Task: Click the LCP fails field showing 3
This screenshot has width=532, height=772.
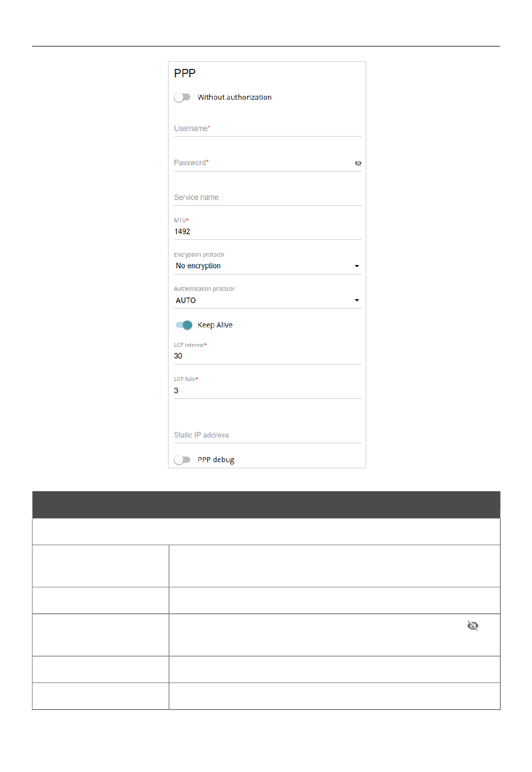Action: [268, 390]
